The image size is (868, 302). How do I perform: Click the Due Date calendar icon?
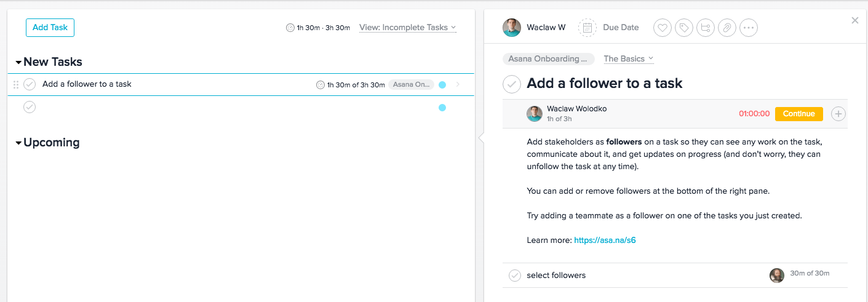[x=587, y=28]
